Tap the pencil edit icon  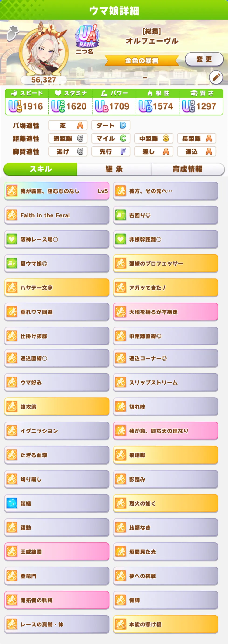[216, 77]
